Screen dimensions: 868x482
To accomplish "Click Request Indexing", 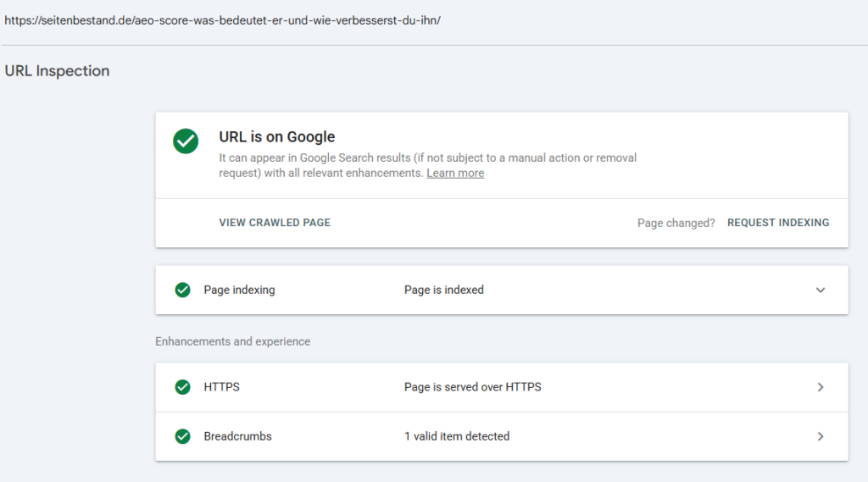I will coord(778,223).
